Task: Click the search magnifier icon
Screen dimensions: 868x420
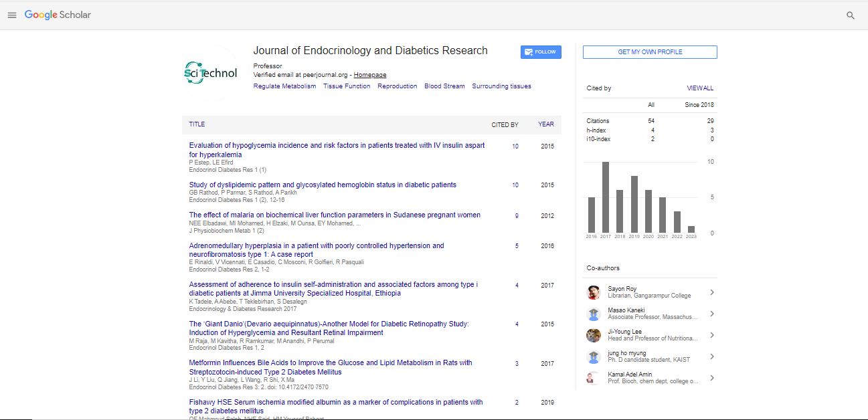Action: [x=851, y=15]
